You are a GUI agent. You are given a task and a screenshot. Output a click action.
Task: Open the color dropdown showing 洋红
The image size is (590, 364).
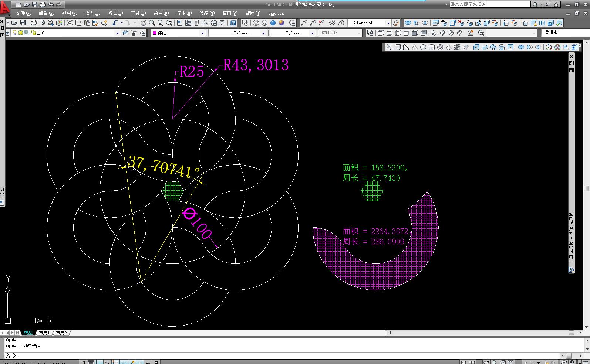(202, 33)
